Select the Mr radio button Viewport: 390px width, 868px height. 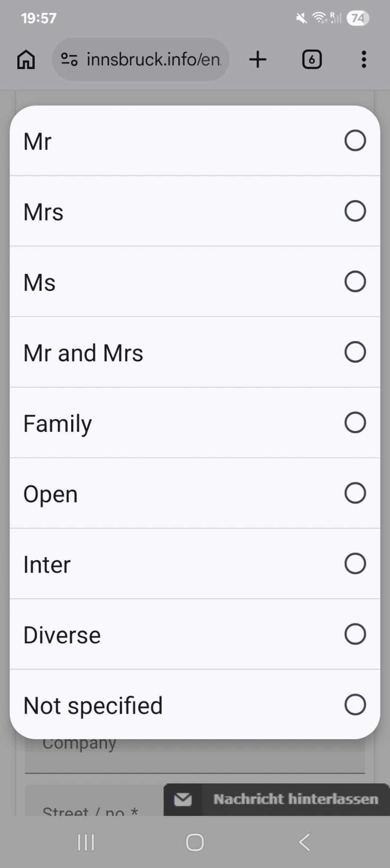pos(355,141)
